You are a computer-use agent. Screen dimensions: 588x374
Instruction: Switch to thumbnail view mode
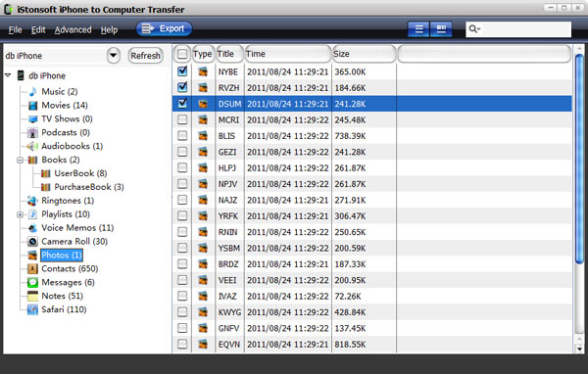tap(441, 29)
